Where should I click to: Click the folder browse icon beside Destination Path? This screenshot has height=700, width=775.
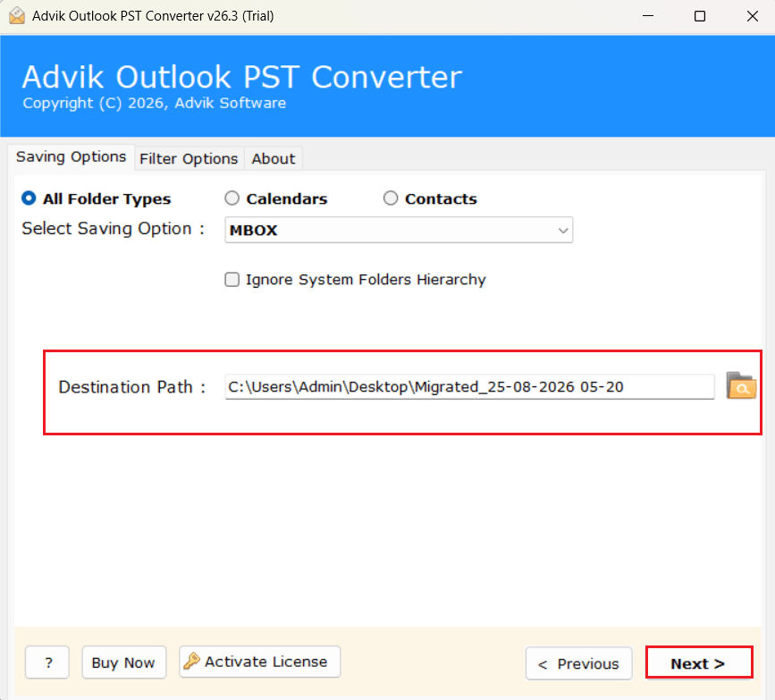click(x=740, y=385)
